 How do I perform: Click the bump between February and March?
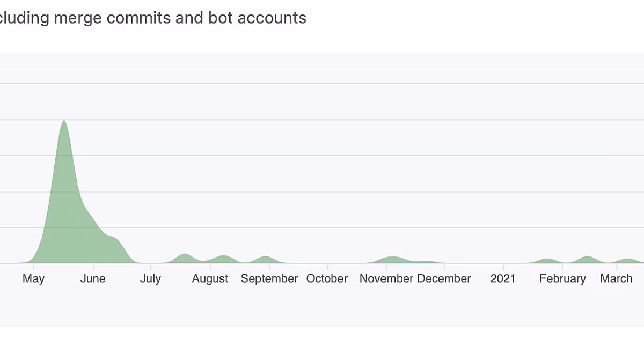click(587, 258)
